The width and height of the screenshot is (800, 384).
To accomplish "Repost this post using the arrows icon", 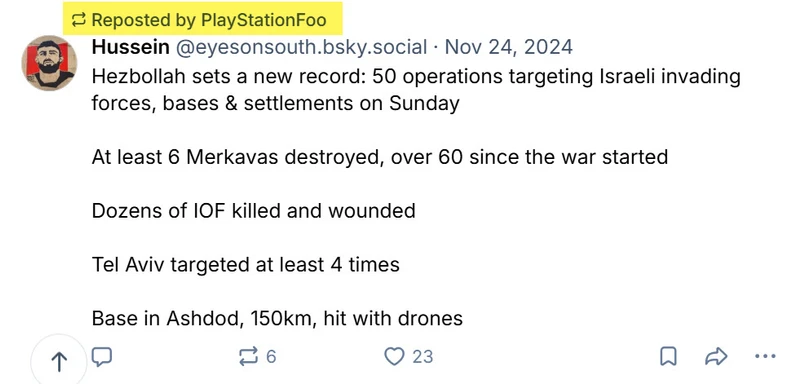I will click(x=248, y=356).
